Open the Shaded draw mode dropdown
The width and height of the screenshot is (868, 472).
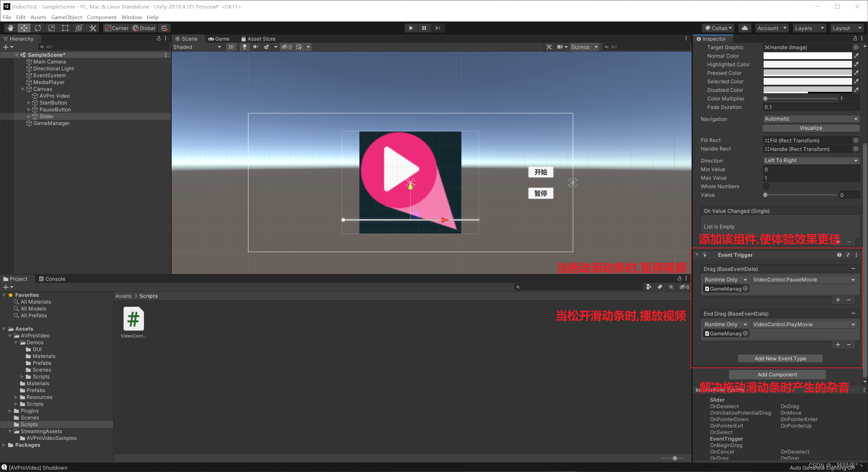198,47
